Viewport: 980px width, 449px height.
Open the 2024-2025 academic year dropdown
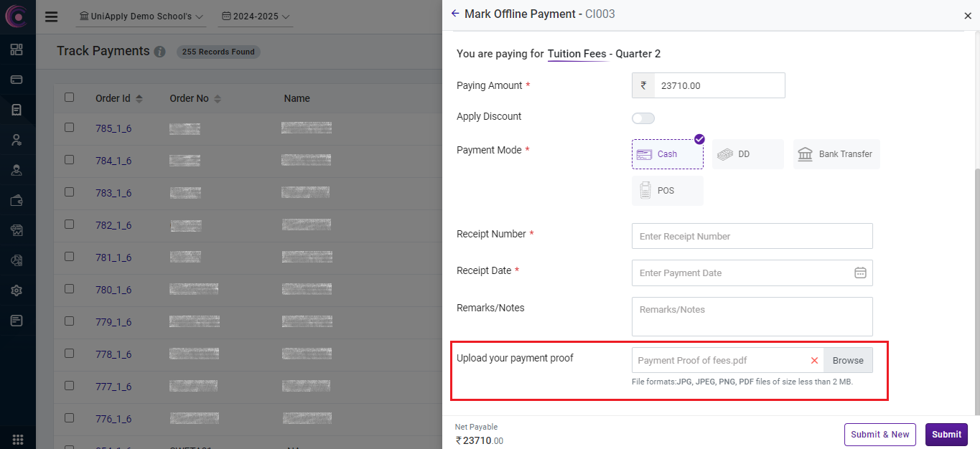point(255,16)
